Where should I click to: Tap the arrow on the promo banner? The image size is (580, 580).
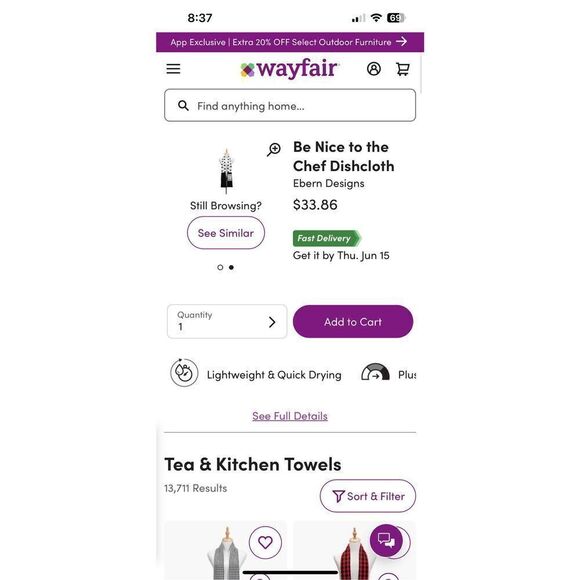402,41
